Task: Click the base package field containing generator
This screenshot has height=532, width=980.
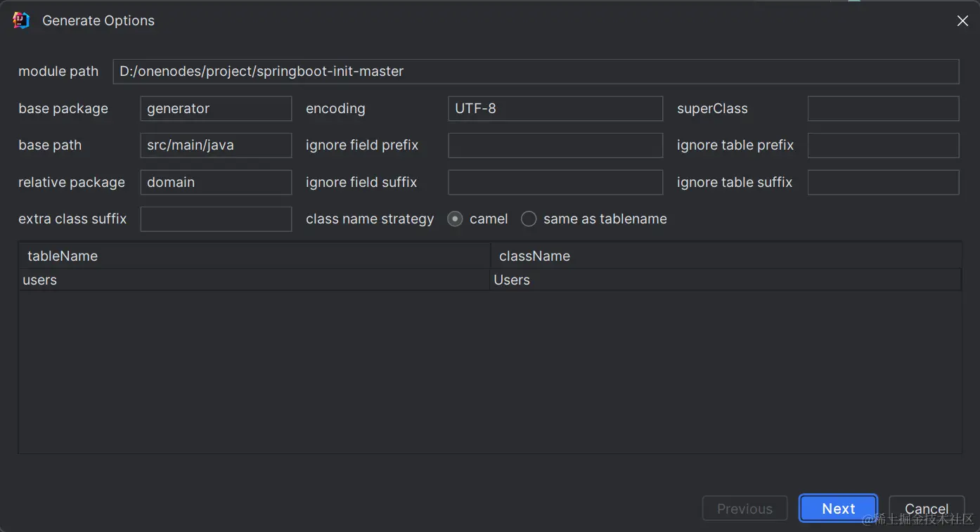Action: coord(216,109)
